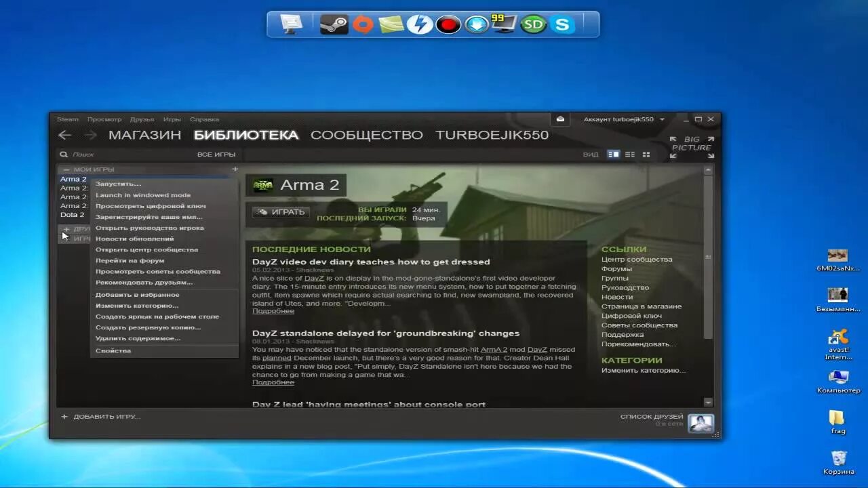868x488 pixels.
Task: Open the red record button app in dock
Action: 448,25
